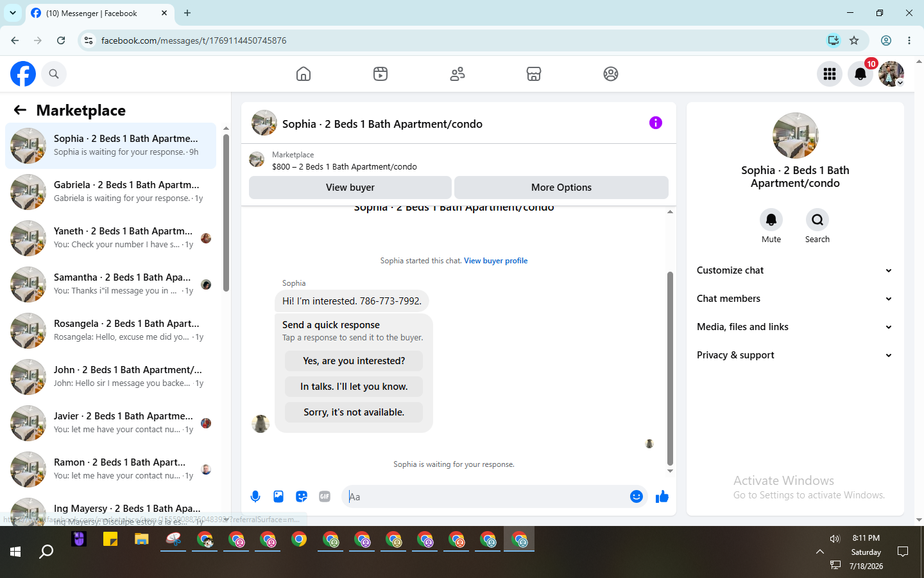Open the Facebook menu grid icon
The width and height of the screenshot is (924, 578).
[x=830, y=74]
